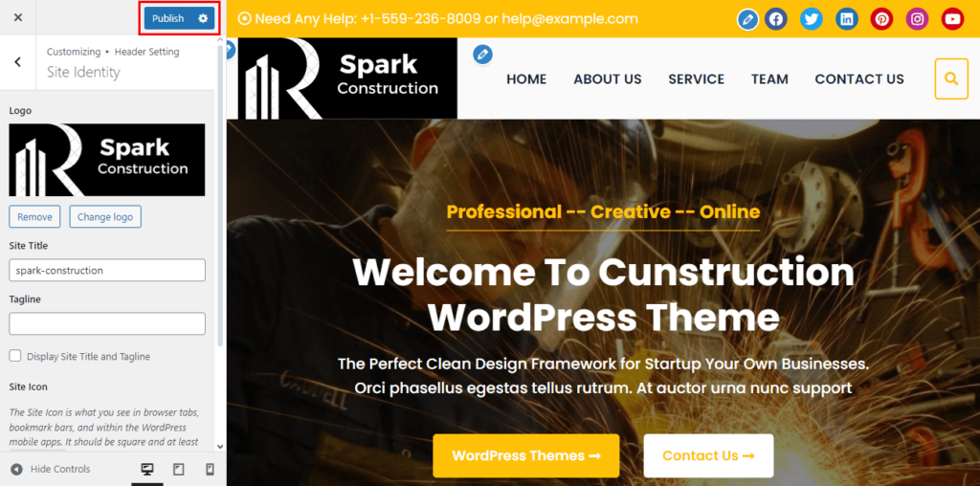
Task: Click the pencil edit shortcut near the menu
Action: (482, 55)
